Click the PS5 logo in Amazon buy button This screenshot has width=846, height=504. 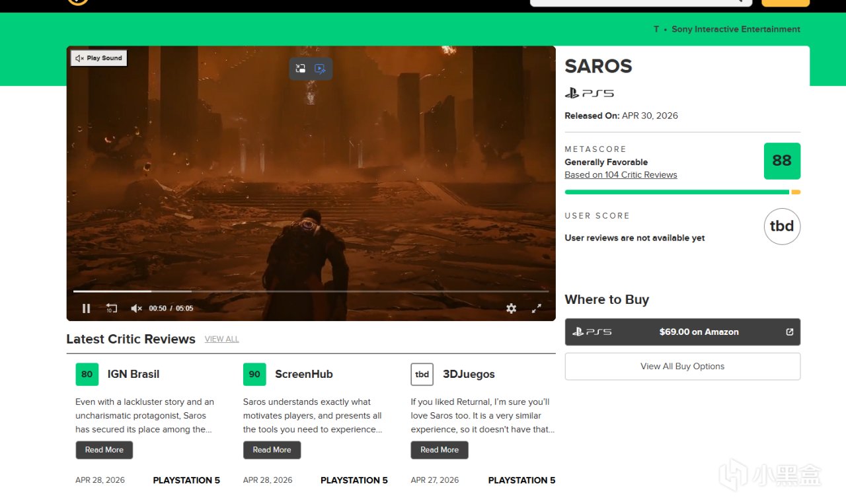592,332
